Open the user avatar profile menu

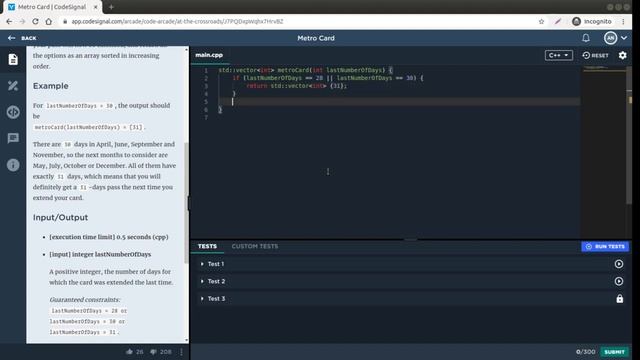click(610, 38)
